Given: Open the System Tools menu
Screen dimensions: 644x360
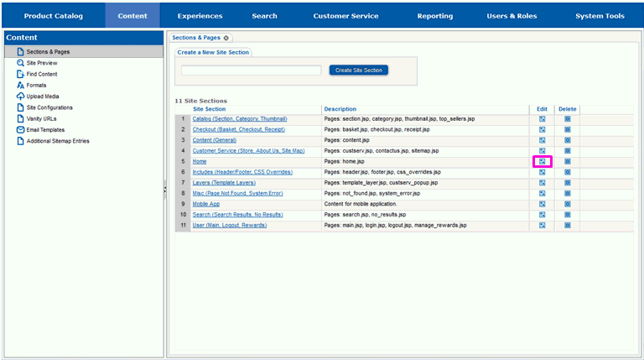Looking at the screenshot, I should click(600, 16).
